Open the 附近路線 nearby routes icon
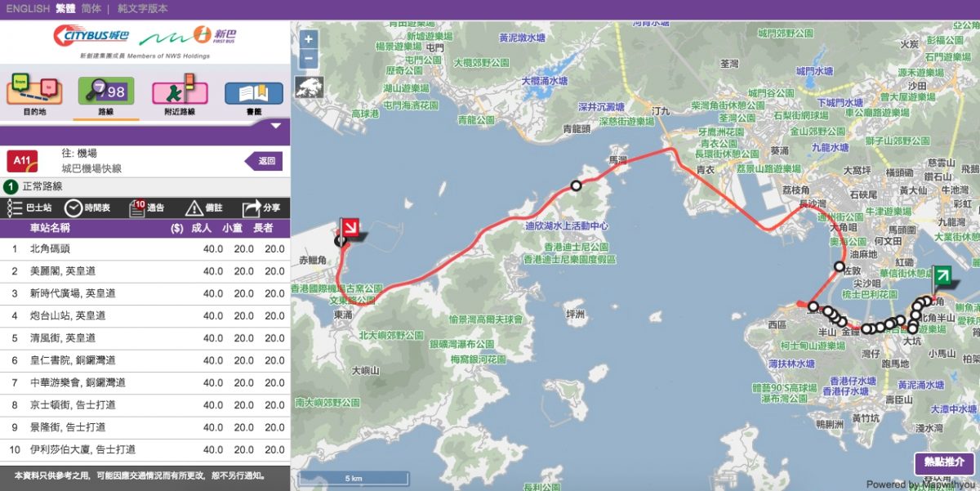 click(179, 92)
